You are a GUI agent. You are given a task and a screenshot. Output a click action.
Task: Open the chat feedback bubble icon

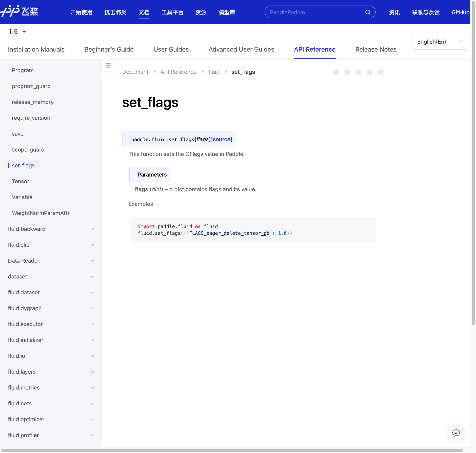pos(456,433)
